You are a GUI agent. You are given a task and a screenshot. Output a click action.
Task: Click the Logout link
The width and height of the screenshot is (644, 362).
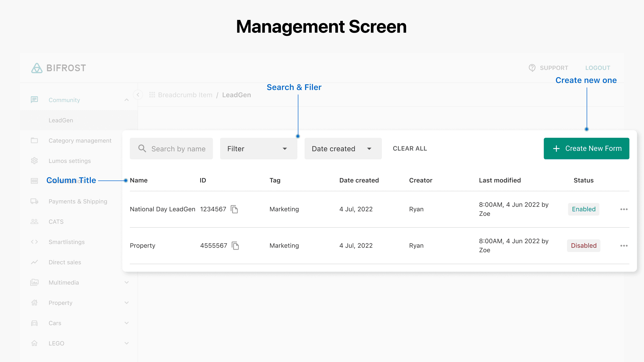click(x=597, y=68)
